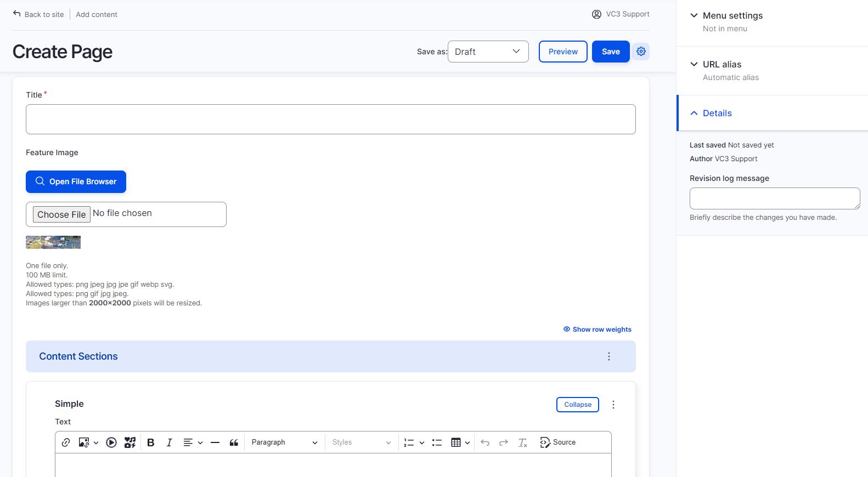Click the Insert table icon
868x477 pixels.
pos(456,442)
